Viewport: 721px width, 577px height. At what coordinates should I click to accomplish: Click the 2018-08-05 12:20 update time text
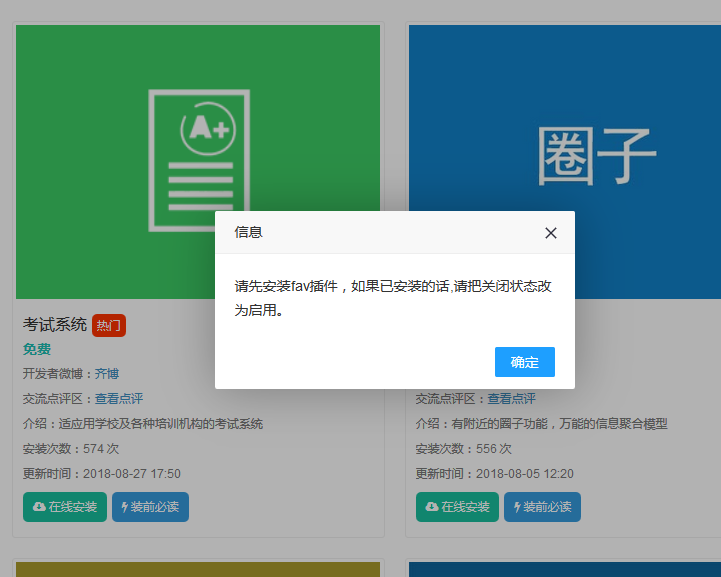(524, 474)
